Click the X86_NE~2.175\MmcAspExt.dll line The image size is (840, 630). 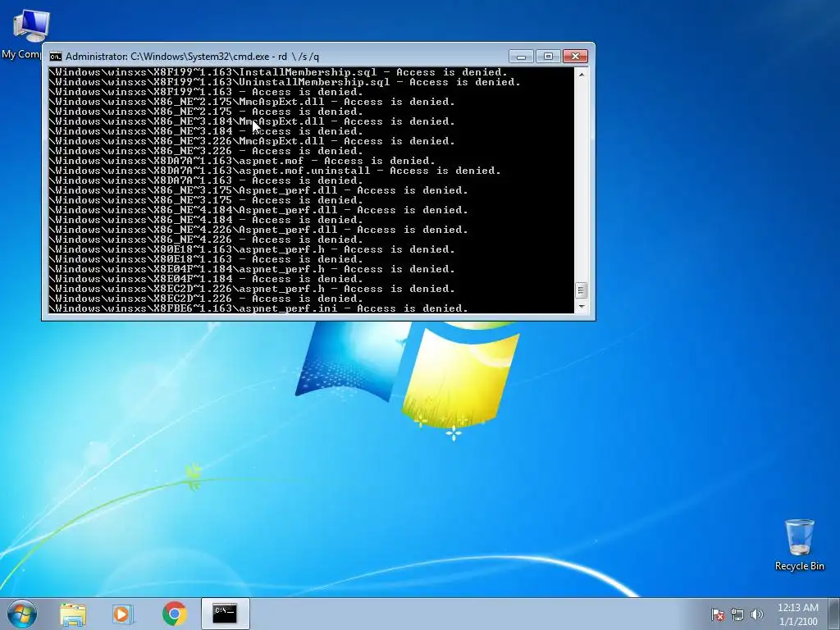tap(252, 102)
